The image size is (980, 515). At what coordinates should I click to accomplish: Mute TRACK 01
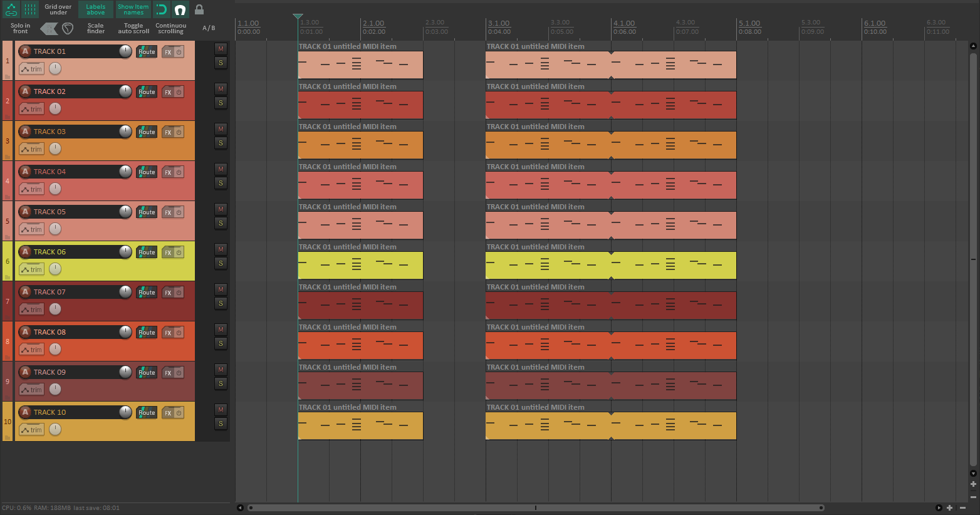pos(221,49)
